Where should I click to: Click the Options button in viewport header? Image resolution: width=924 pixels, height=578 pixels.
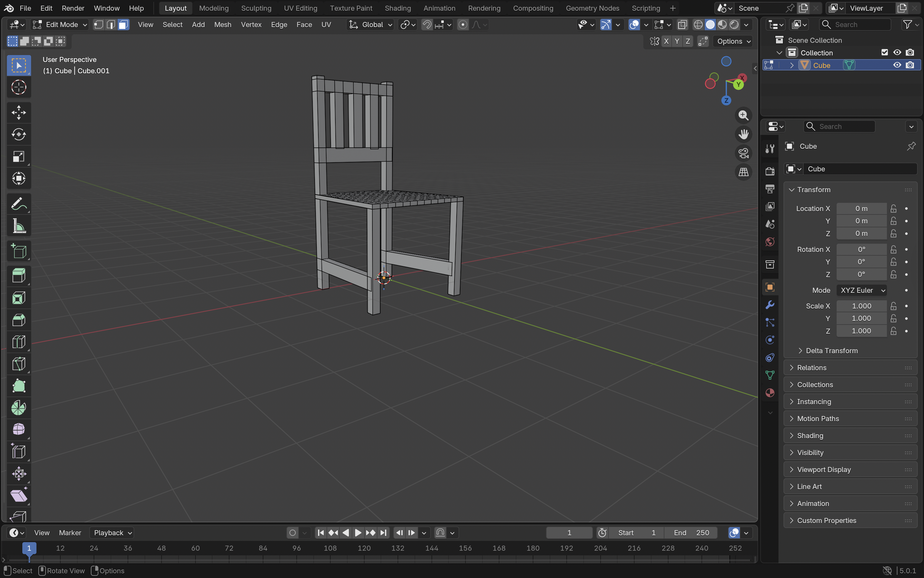click(733, 41)
